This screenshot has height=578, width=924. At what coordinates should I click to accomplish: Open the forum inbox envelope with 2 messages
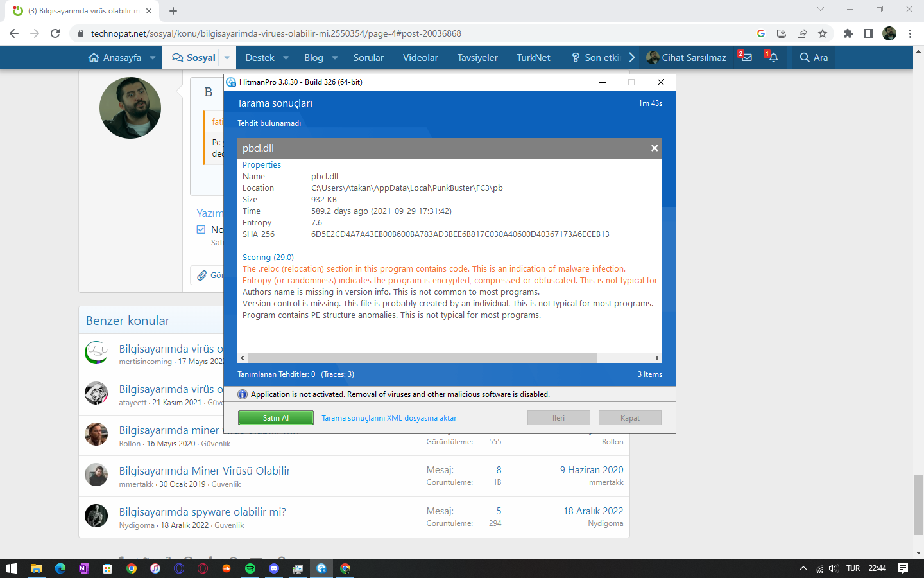[746, 57]
